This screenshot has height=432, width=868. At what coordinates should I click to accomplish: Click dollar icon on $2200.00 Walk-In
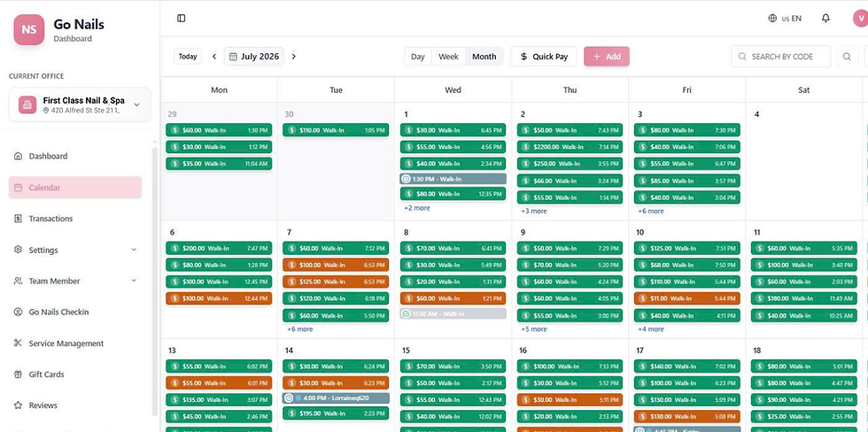tap(525, 147)
